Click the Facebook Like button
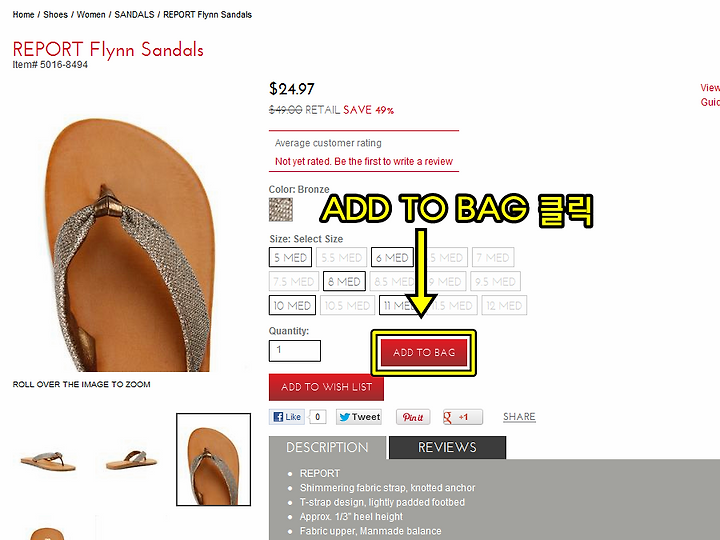The width and height of the screenshot is (720, 540). (x=287, y=417)
